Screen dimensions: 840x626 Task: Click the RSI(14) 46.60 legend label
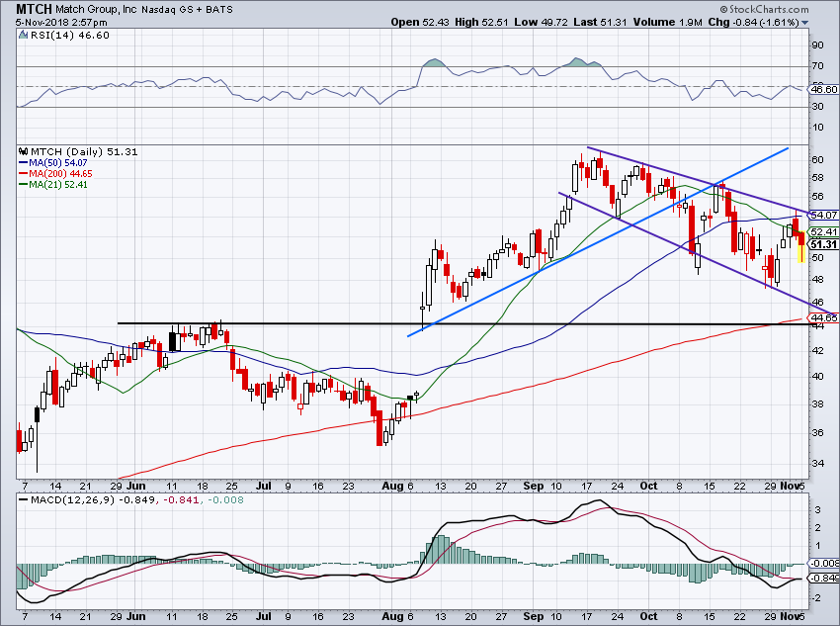point(69,36)
